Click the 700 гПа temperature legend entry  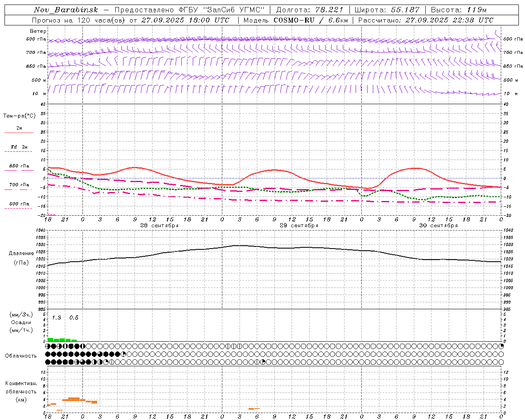pyautogui.click(x=19, y=185)
